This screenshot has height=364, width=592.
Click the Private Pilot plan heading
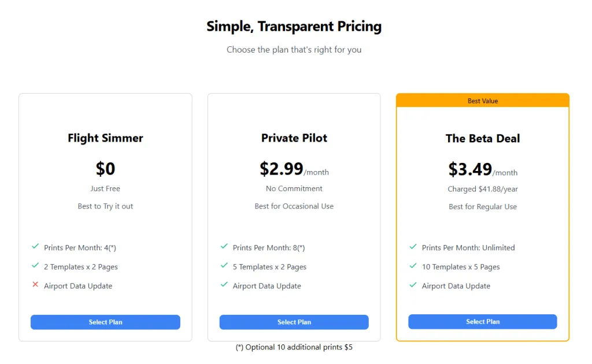pyautogui.click(x=294, y=138)
